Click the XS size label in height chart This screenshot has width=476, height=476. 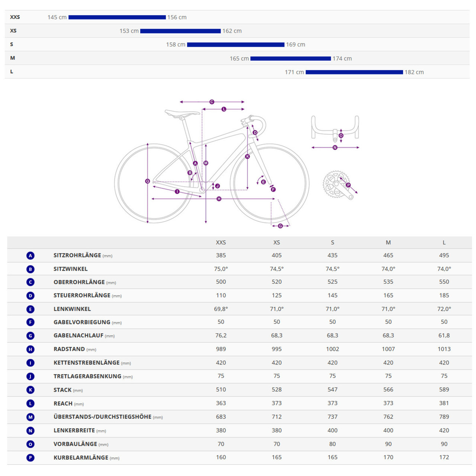13,31
